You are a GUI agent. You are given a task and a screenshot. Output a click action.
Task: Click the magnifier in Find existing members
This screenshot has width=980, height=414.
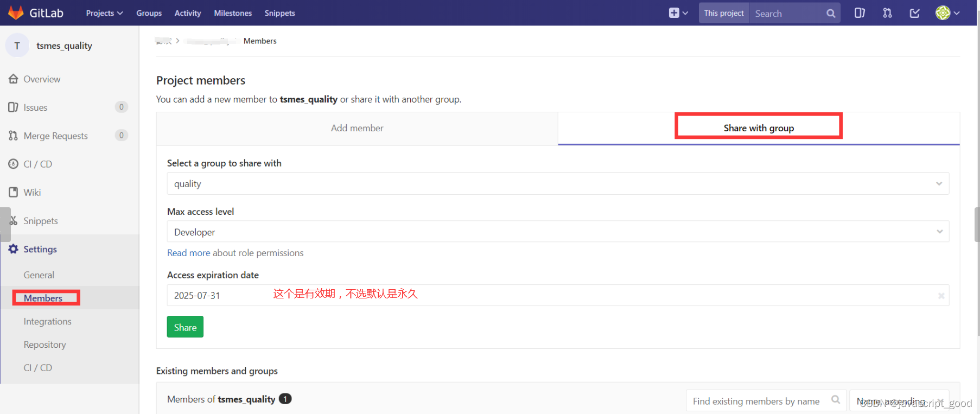(x=836, y=400)
